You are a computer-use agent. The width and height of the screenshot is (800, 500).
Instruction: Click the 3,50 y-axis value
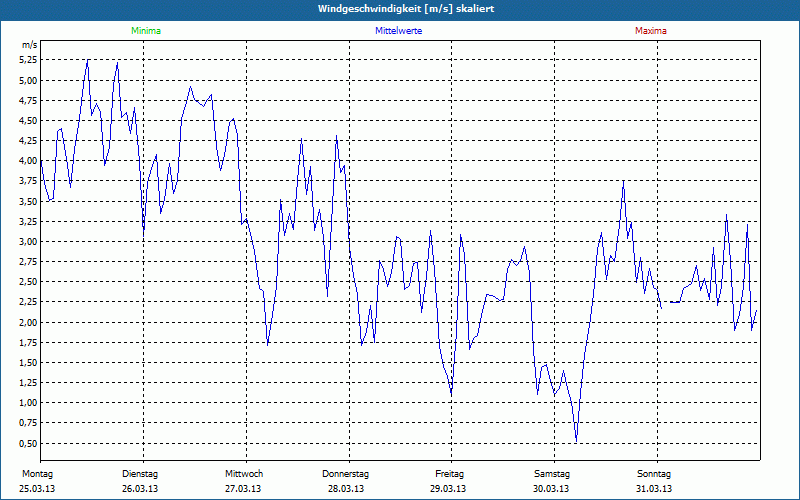pyautogui.click(x=30, y=201)
